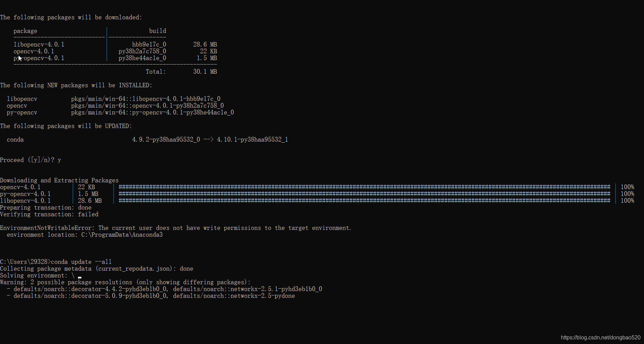The width and height of the screenshot is (644, 344).
Task: Click 'Verifying transaction: failed' line
Action: (x=49, y=214)
